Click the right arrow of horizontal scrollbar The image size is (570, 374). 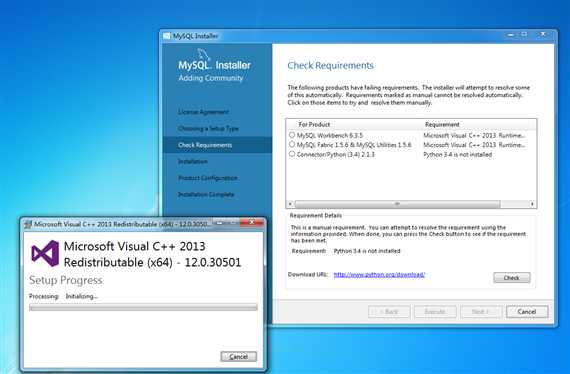click(533, 204)
